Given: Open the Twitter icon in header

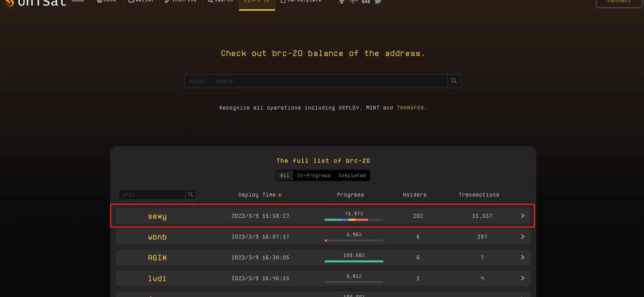Looking at the screenshot, I should pyautogui.click(x=378, y=1).
